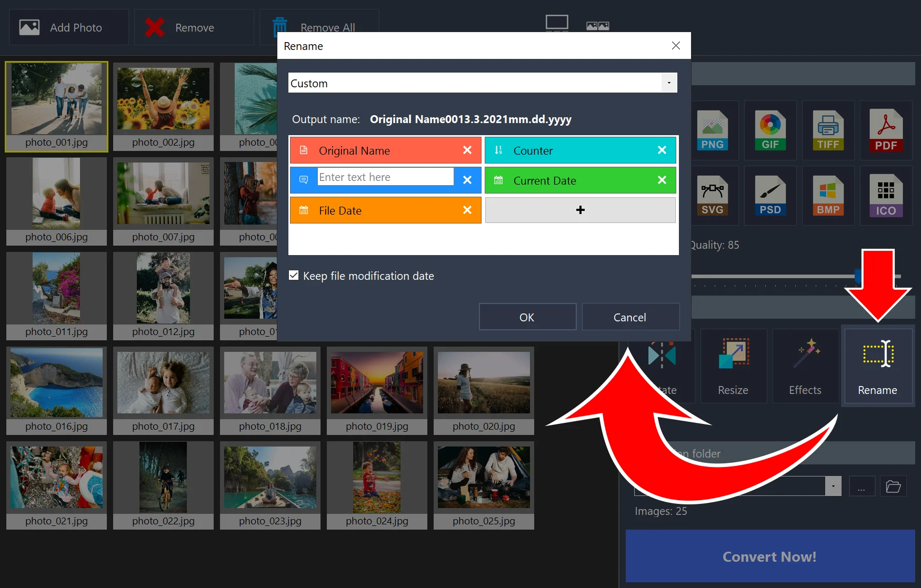Add a new naming tag with plus
Screen dimensions: 921x588
580,210
